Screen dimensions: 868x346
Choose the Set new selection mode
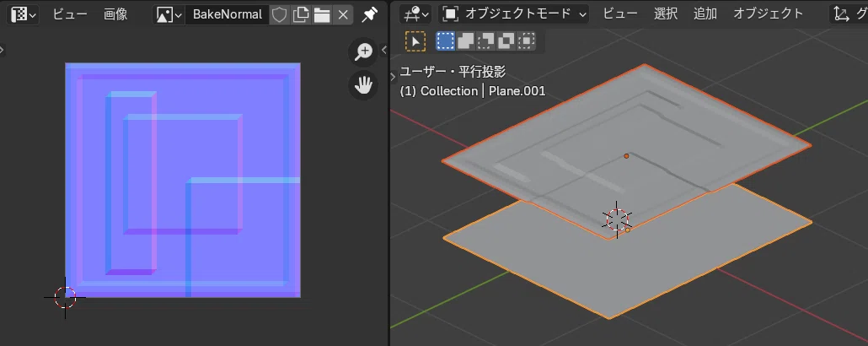(x=445, y=41)
